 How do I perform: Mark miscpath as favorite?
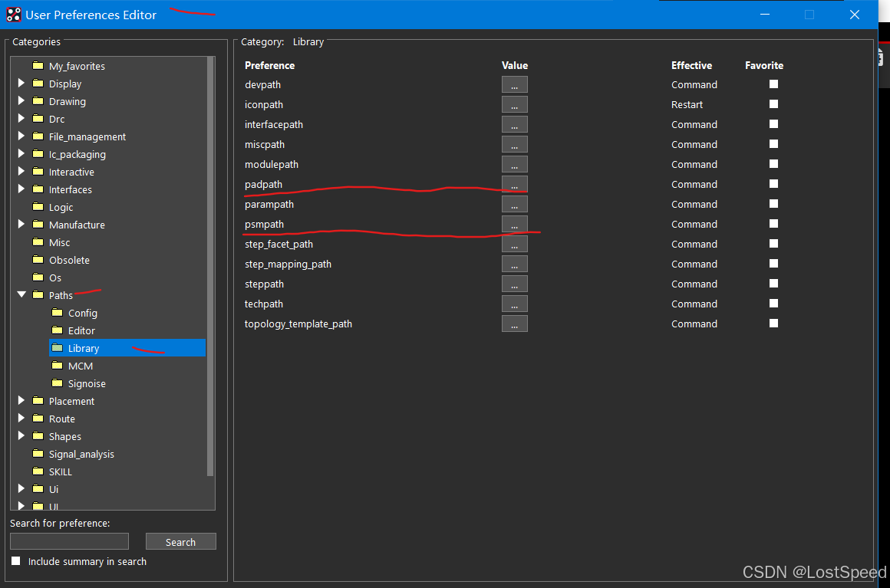point(773,144)
